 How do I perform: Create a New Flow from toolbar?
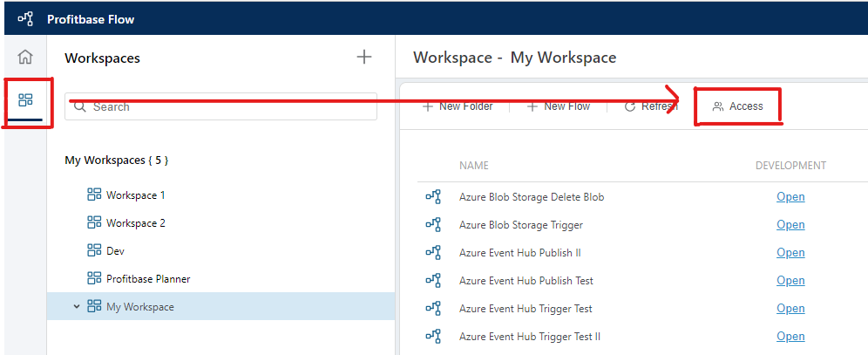pos(559,106)
